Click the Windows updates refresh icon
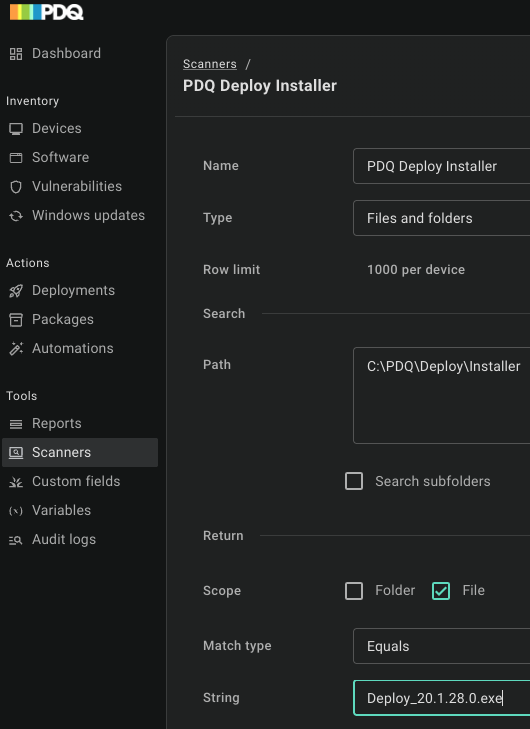Screen dimensions: 530x729 [16, 216]
